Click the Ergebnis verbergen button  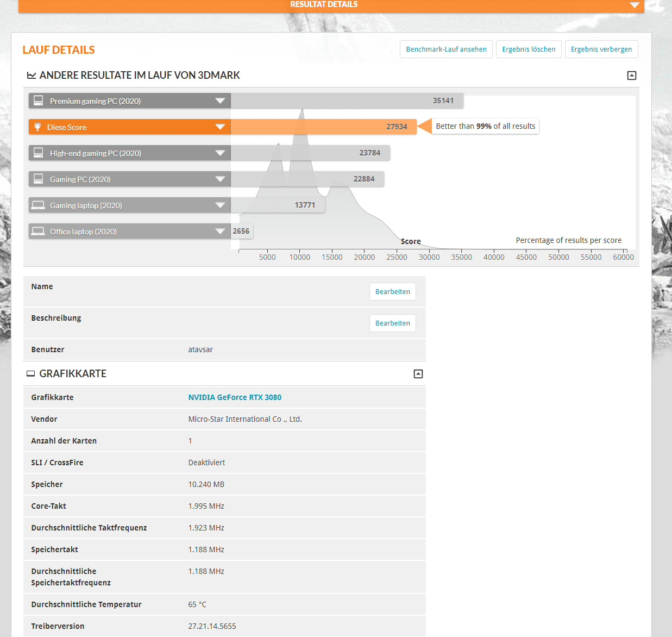(601, 49)
